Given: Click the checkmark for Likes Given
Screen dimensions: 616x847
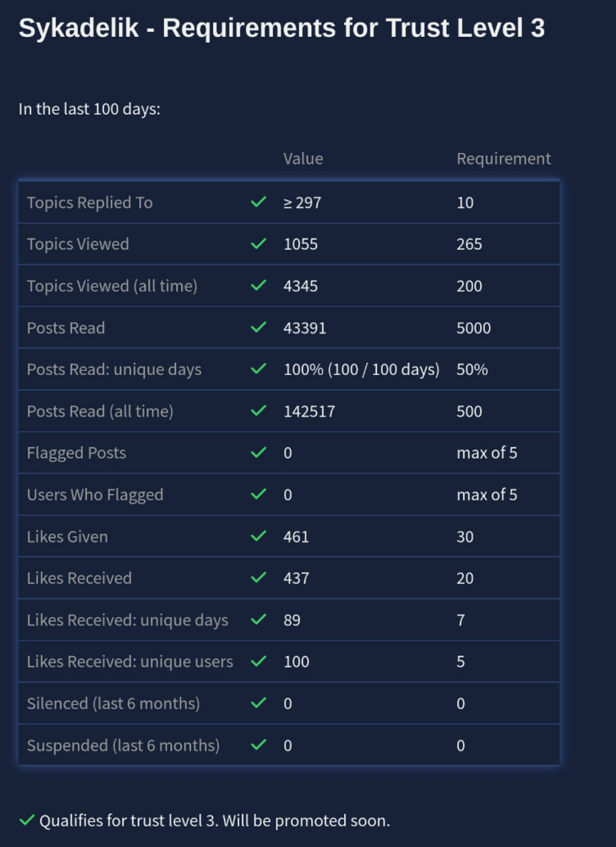Looking at the screenshot, I should point(259,537).
